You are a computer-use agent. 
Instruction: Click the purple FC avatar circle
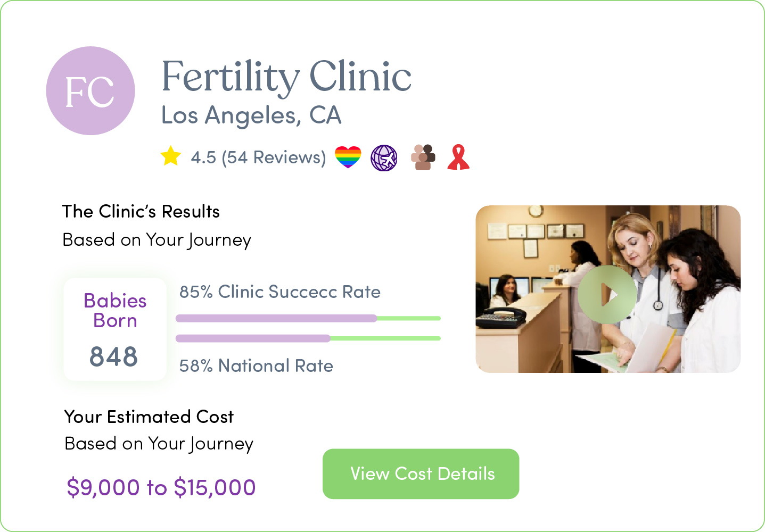coord(91,90)
